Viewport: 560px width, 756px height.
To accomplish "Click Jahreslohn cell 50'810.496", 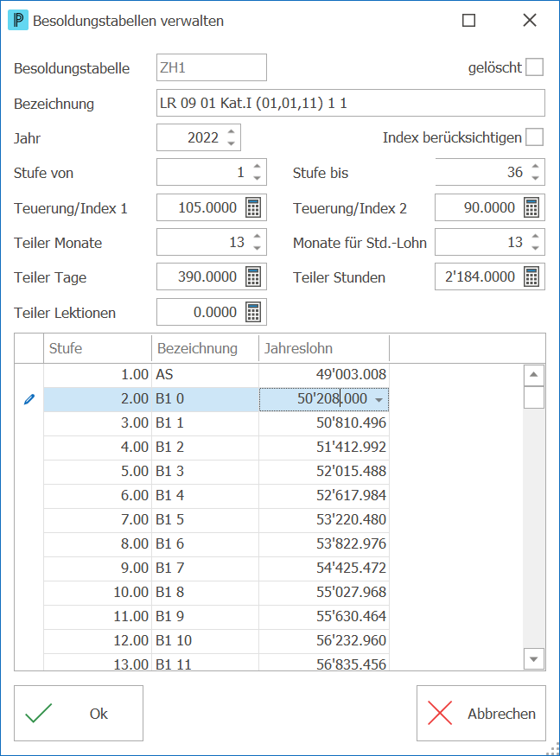I will (324, 423).
